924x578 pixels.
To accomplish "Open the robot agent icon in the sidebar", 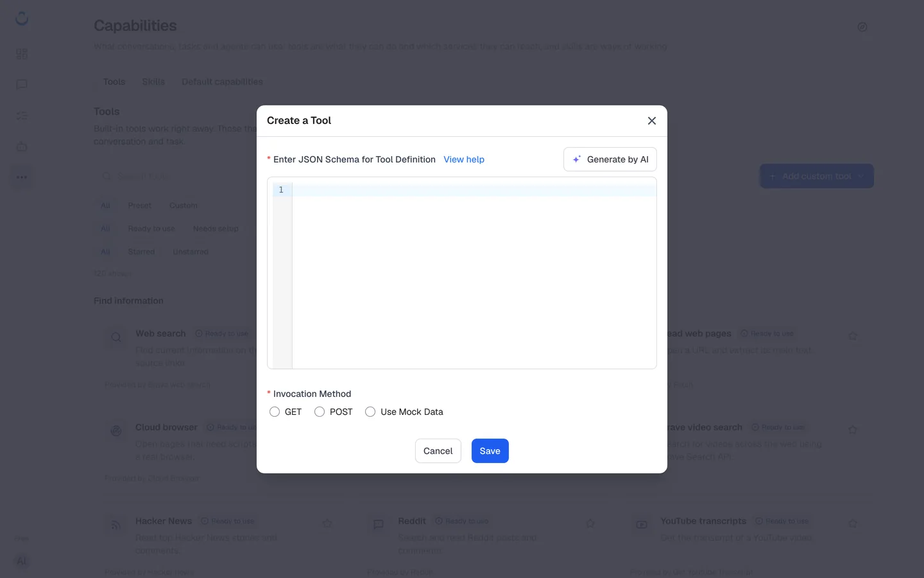I will click(x=22, y=146).
